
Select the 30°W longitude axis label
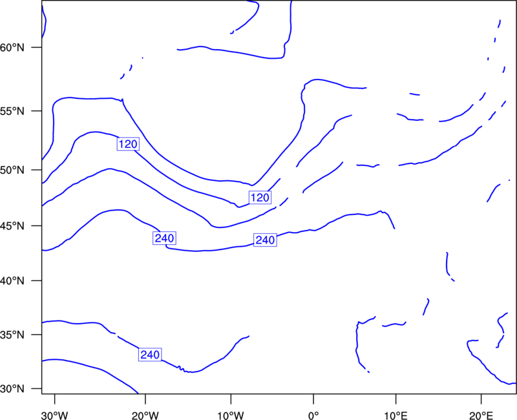pyautogui.click(x=55, y=415)
